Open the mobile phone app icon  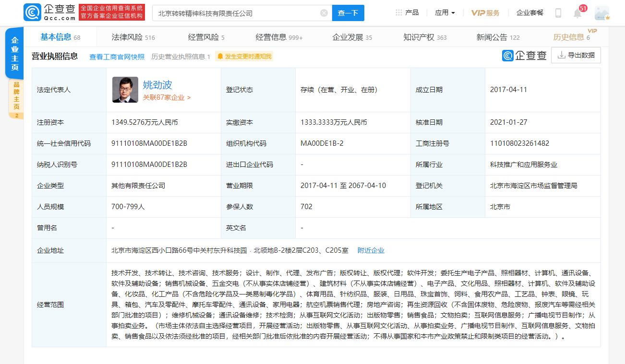[558, 13]
